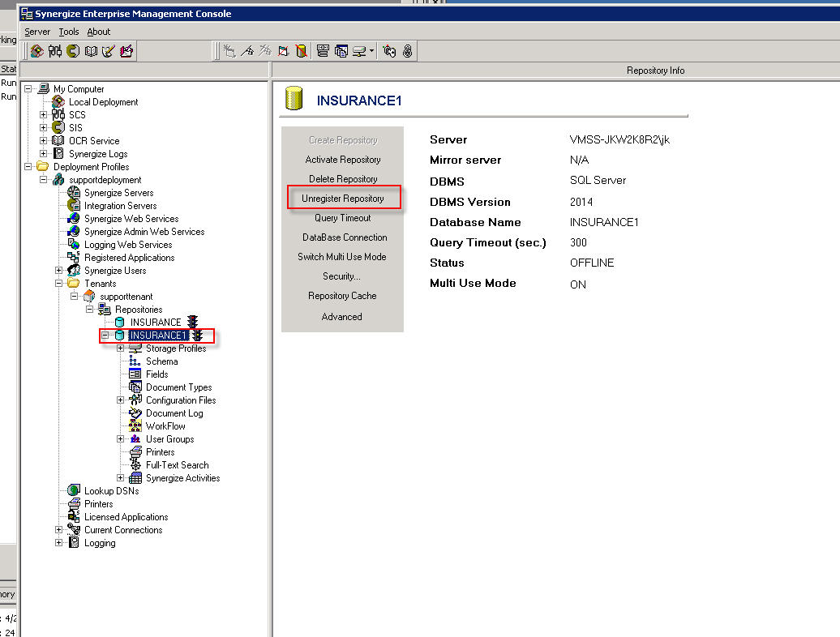Open DataBase Connection settings
Viewport: 840px width, 637px height.
click(345, 237)
